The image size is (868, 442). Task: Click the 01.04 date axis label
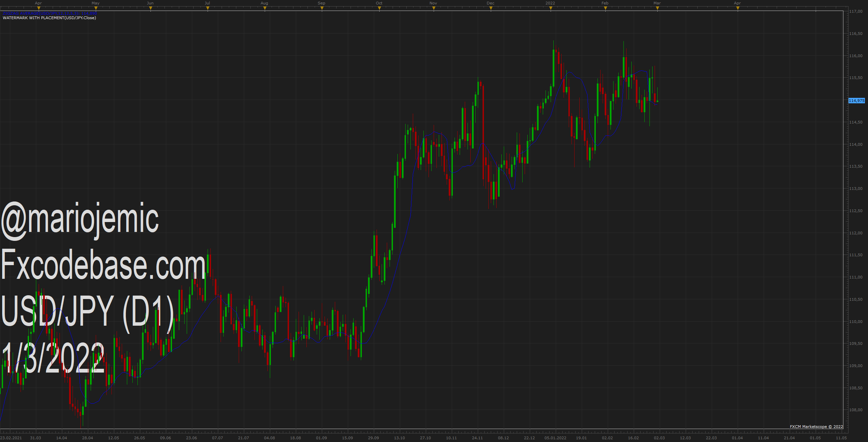(737, 438)
